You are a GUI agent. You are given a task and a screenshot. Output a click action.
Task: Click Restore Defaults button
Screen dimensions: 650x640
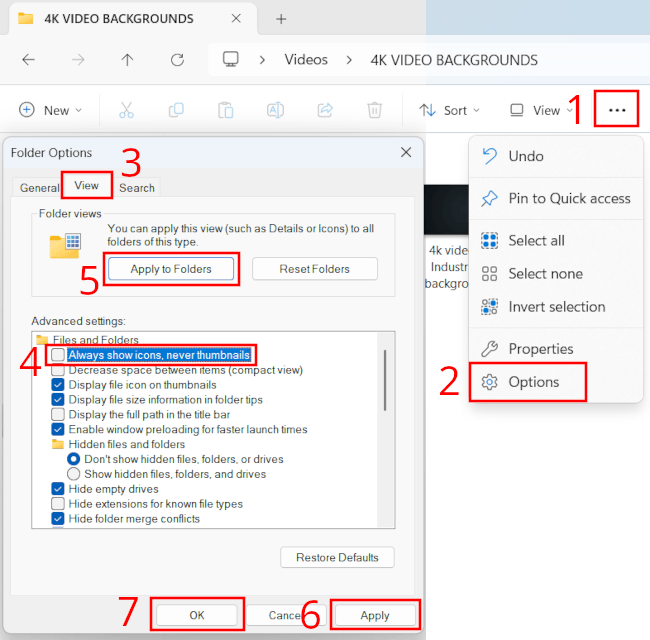click(x=337, y=558)
